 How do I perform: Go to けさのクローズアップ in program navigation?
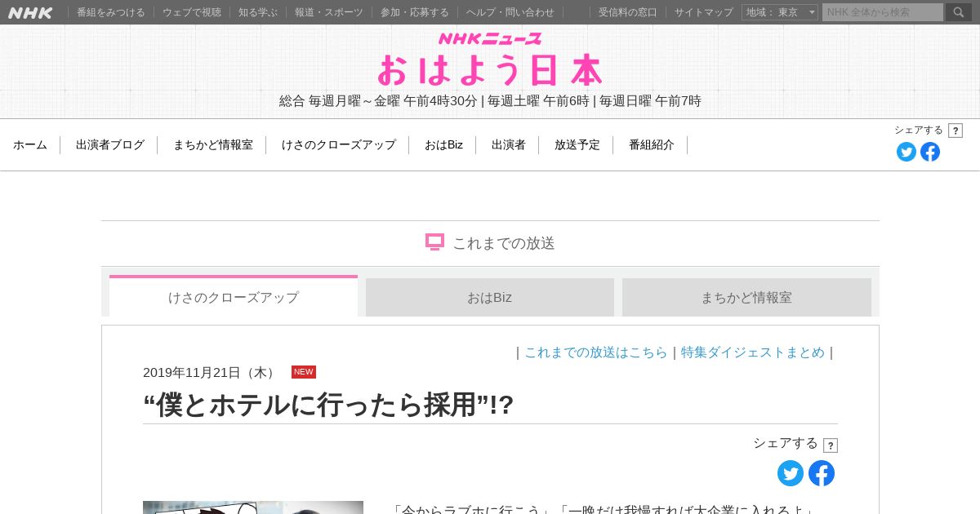point(339,145)
